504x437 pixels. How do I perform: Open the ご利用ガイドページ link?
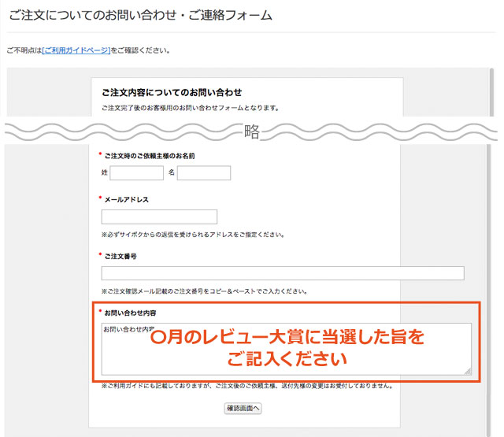click(x=76, y=50)
